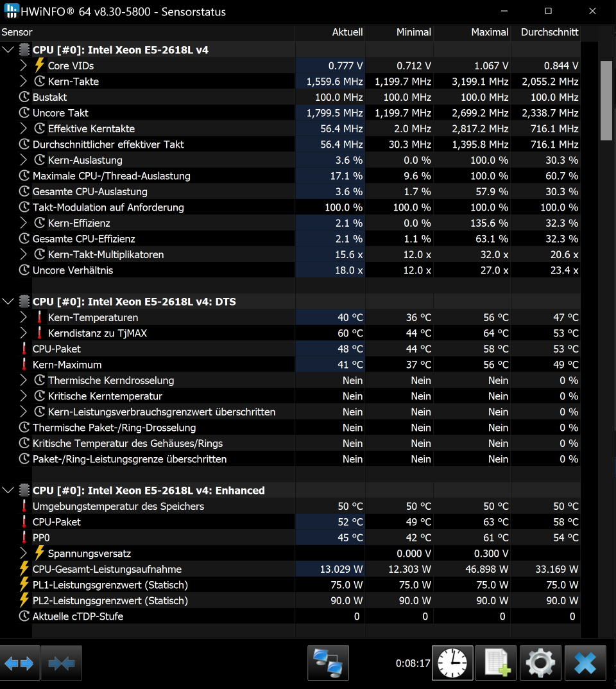Screen dimensions: 616x689
Task: Minimize the HWiNFO Sensorstatus window
Action: coord(504,11)
